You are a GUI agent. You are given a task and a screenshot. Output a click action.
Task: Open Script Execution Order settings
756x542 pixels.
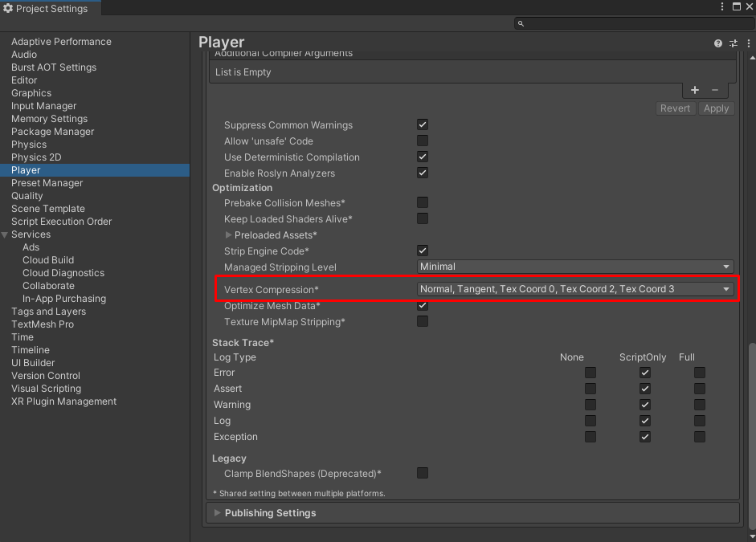[x=61, y=222]
